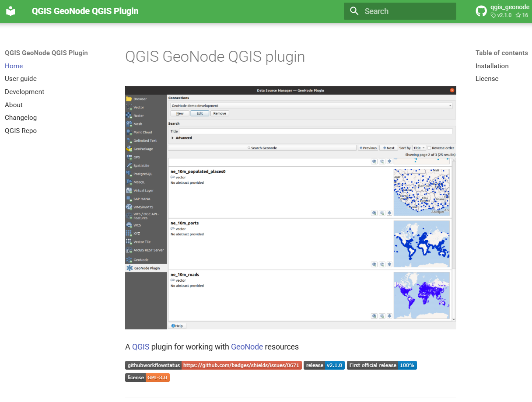Follow the QGIS hyperlink in description
This screenshot has width=532, height=402.
click(x=141, y=347)
